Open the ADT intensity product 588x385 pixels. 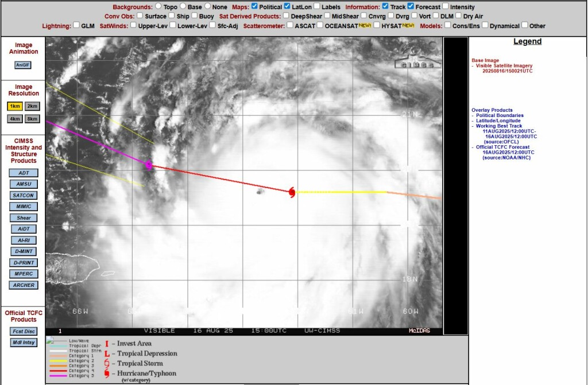tap(24, 173)
